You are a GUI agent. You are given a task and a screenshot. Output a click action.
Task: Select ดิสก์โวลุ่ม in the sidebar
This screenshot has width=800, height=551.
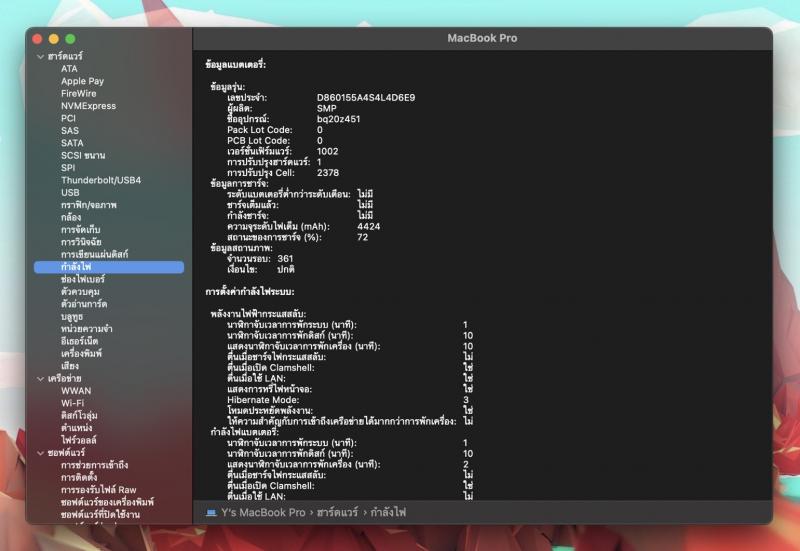[x=79, y=415]
